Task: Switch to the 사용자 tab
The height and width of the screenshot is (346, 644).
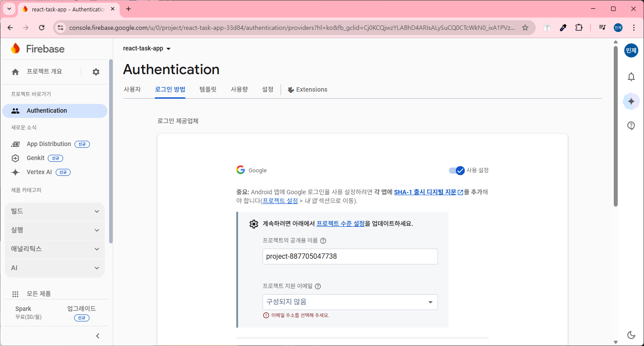Action: pyautogui.click(x=132, y=89)
